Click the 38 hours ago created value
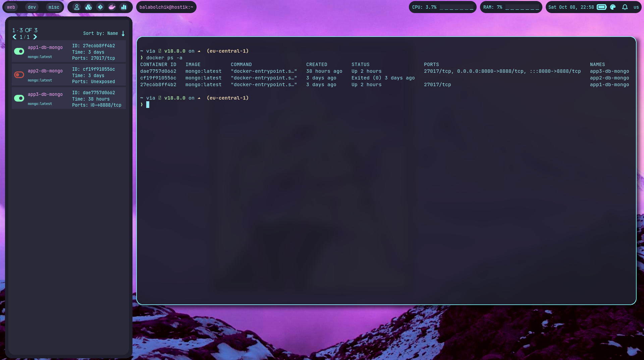The image size is (644, 360). click(324, 71)
